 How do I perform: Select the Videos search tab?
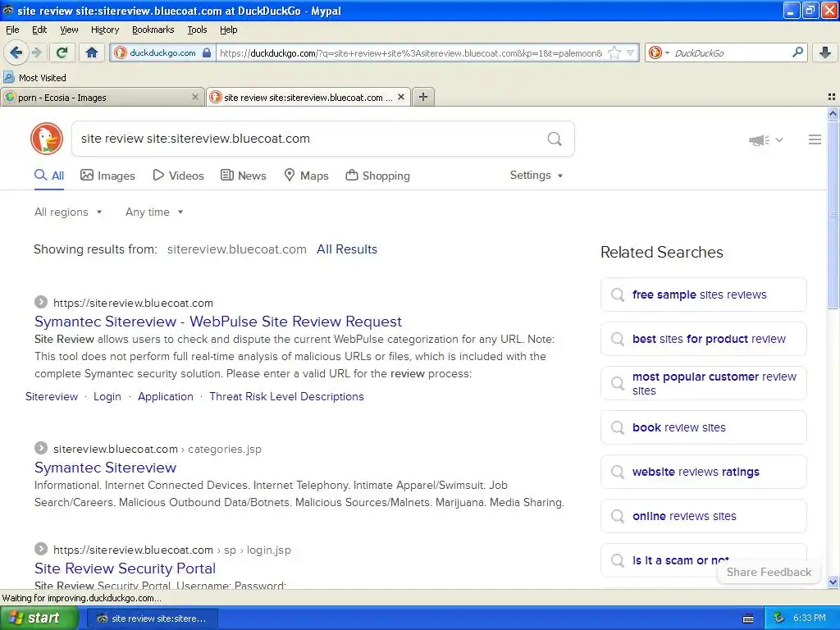[178, 176]
